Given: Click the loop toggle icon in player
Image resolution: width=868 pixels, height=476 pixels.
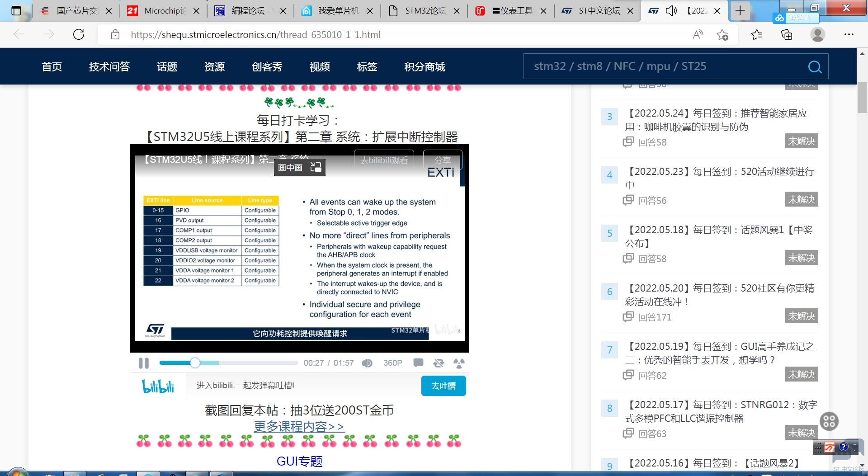Looking at the screenshot, I should pyautogui.click(x=439, y=363).
